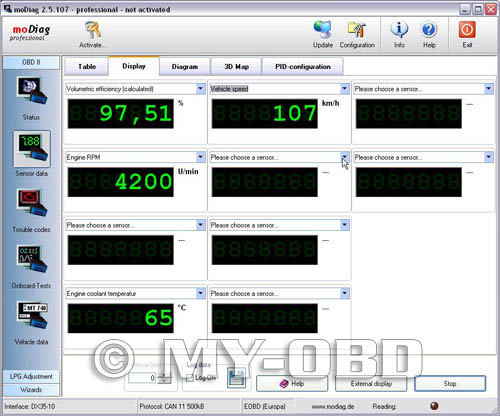Image resolution: width=500 pixels, height=416 pixels.
Task: Open the LPG Adjustment sidebar section
Action: [31, 376]
